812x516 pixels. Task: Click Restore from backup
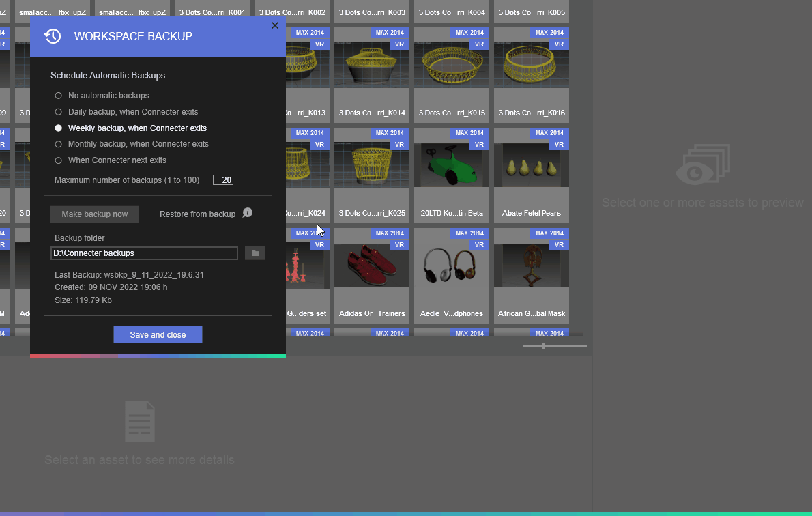(x=197, y=214)
